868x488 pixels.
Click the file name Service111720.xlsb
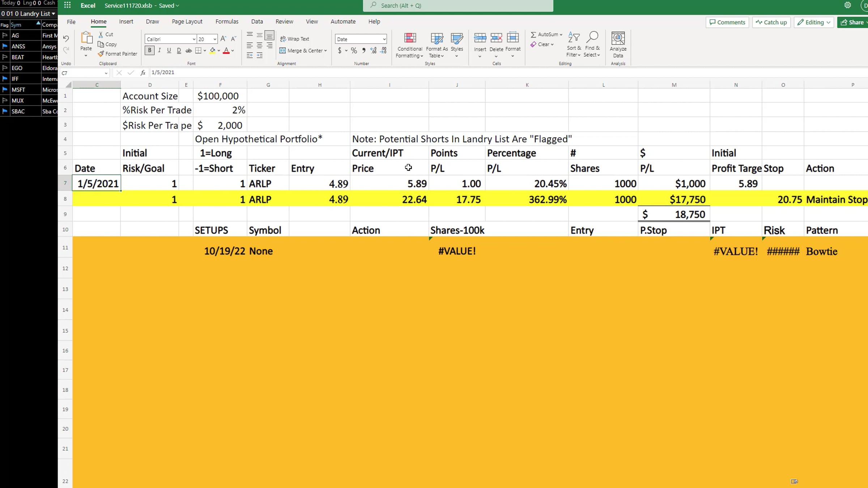(x=128, y=5)
